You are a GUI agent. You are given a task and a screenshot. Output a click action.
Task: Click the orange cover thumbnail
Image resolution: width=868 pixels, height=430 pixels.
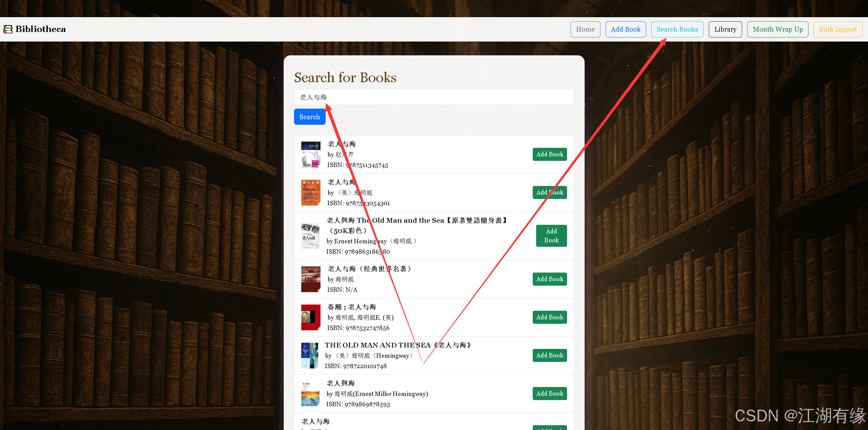coord(311,192)
